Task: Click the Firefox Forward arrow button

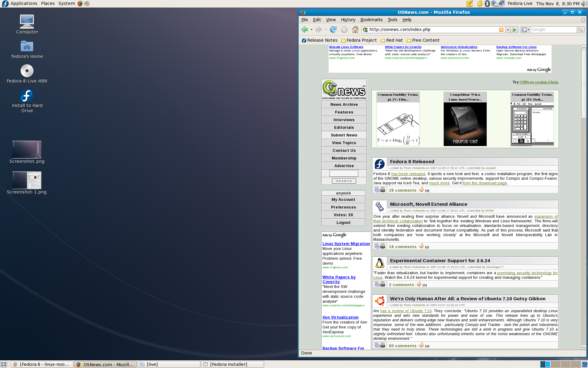Action: [x=318, y=29]
